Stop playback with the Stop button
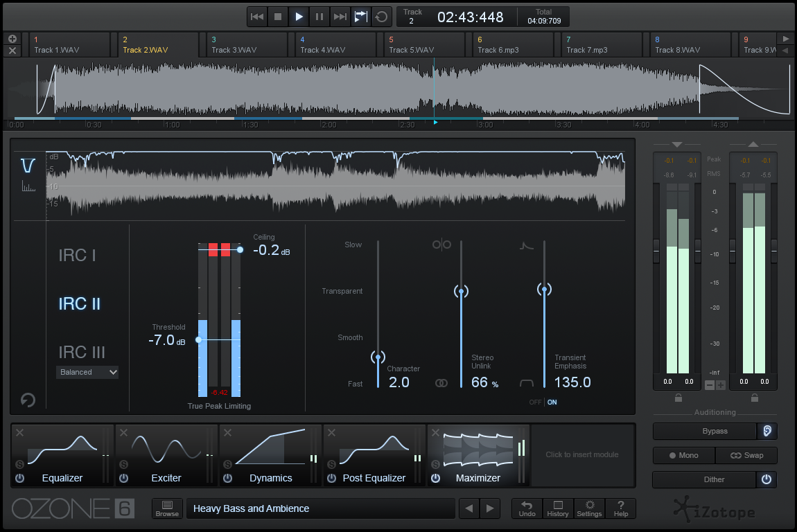The width and height of the screenshot is (797, 532). pyautogui.click(x=278, y=17)
